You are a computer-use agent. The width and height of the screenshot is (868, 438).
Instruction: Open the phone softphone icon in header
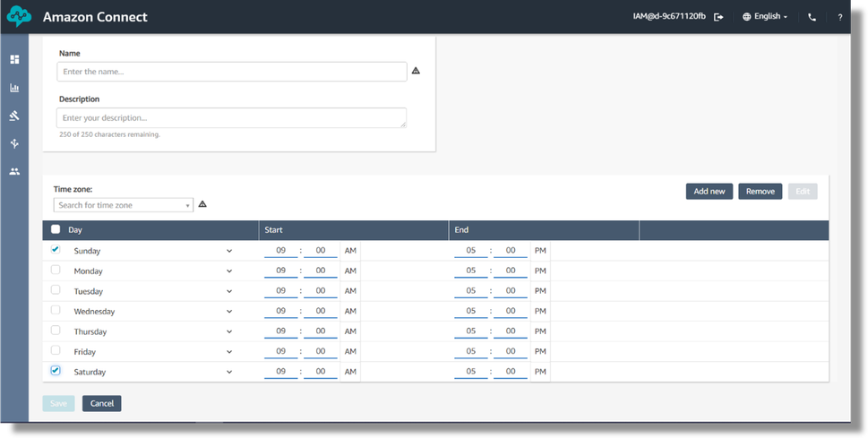pyautogui.click(x=812, y=17)
